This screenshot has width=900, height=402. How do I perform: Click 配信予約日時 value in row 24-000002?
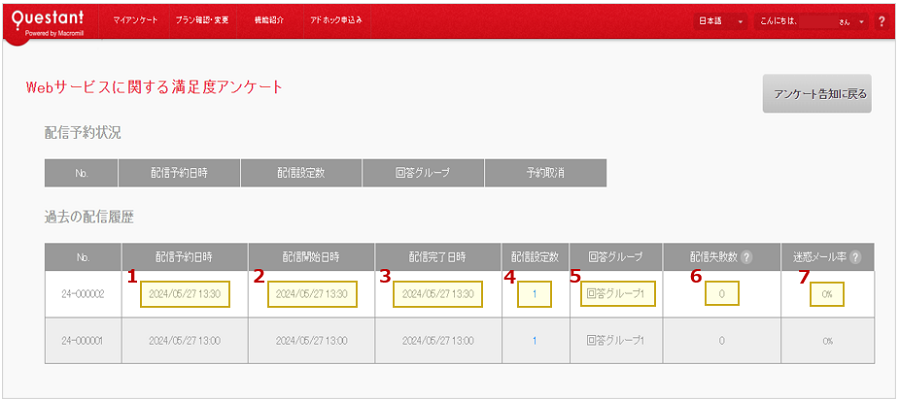tap(184, 294)
